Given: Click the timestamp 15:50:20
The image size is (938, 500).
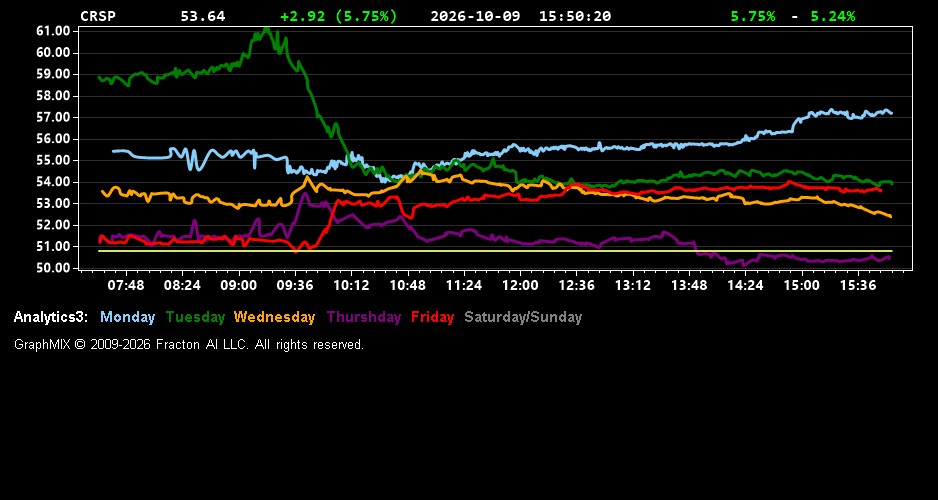Looking at the screenshot, I should coord(575,16).
